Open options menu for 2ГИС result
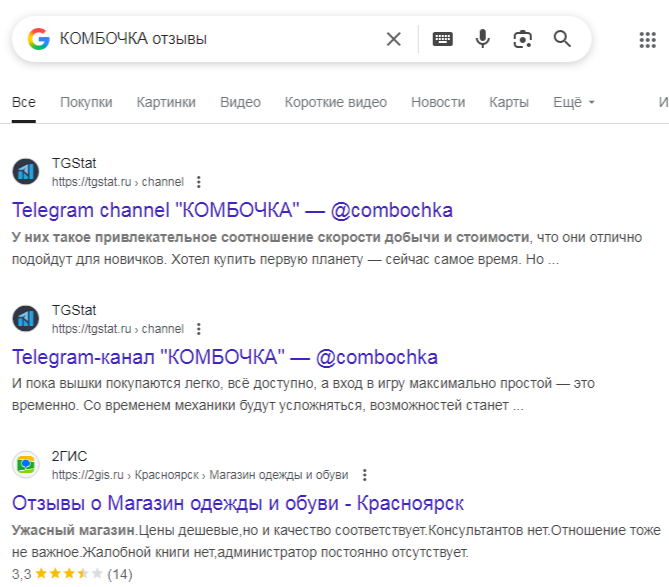 pos(365,475)
